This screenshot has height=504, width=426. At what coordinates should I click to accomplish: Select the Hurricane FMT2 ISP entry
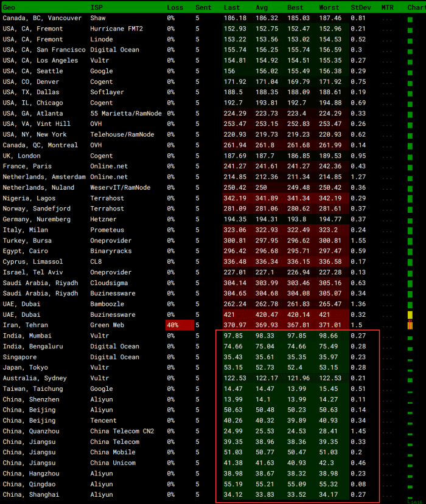[x=116, y=29]
